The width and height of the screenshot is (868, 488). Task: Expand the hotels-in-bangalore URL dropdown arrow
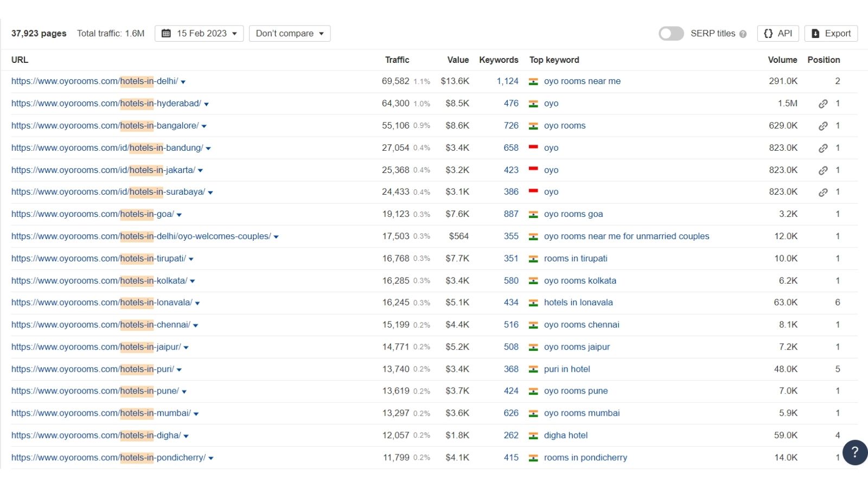[204, 126]
